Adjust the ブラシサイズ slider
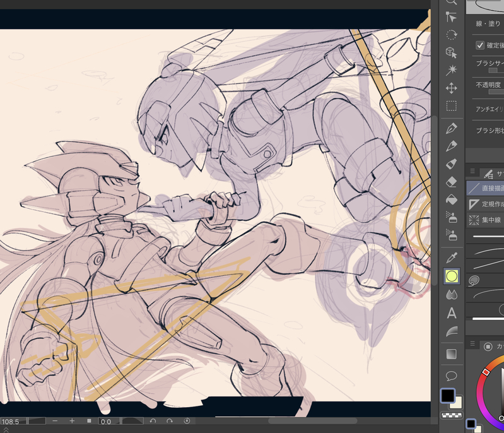This screenshot has height=433, width=504. pos(496,71)
